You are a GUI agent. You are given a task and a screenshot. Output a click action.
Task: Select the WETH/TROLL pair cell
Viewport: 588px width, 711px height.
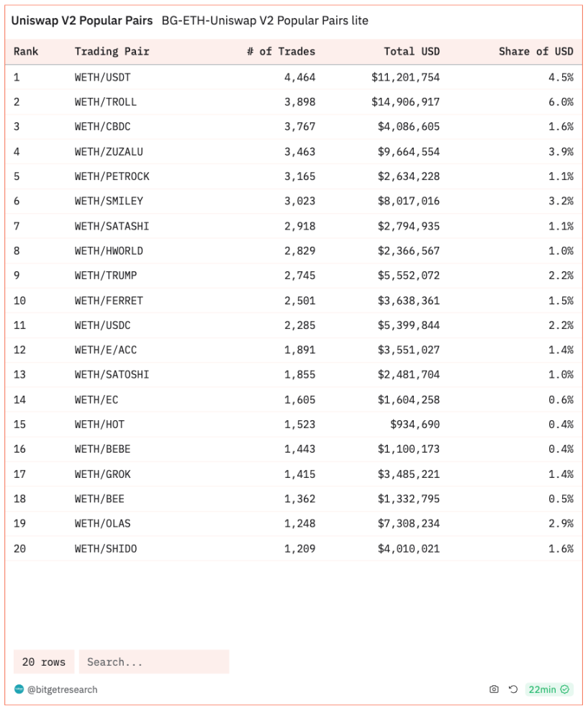pos(106,102)
